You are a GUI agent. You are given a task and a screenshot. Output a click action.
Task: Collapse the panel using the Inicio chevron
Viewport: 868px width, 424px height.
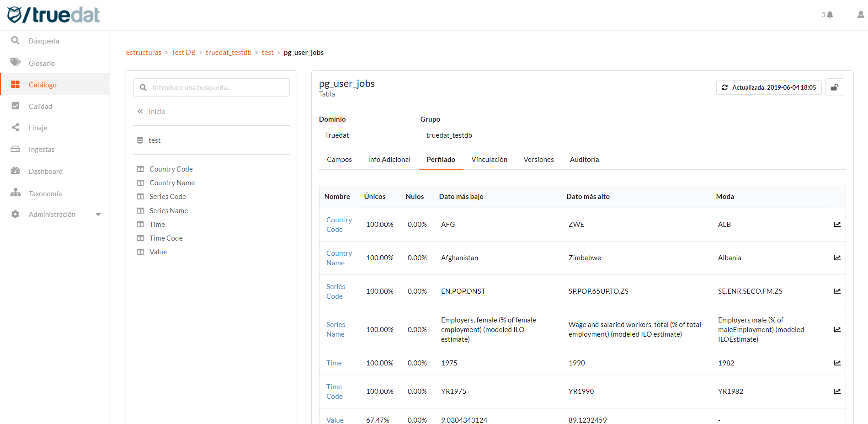140,111
